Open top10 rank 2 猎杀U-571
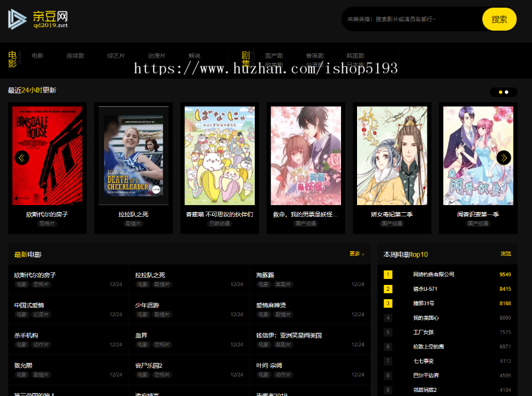 [x=425, y=289]
